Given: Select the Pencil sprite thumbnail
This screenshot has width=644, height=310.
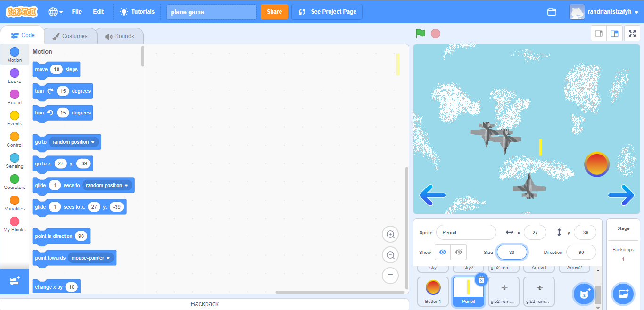Looking at the screenshot, I should click(468, 291).
